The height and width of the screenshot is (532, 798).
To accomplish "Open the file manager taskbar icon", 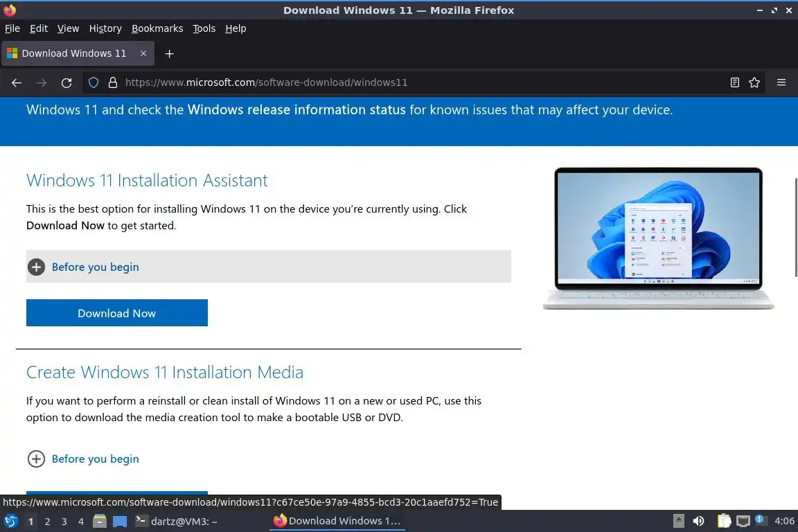I will (100, 522).
